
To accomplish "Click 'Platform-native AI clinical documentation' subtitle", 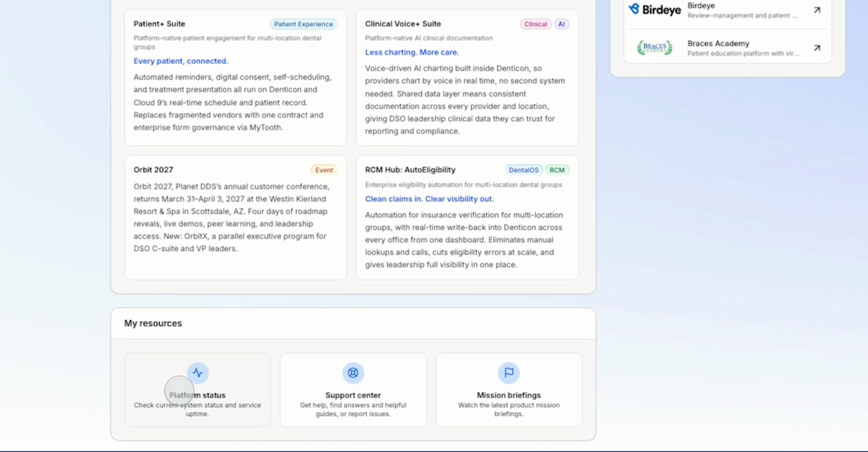I will click(429, 38).
